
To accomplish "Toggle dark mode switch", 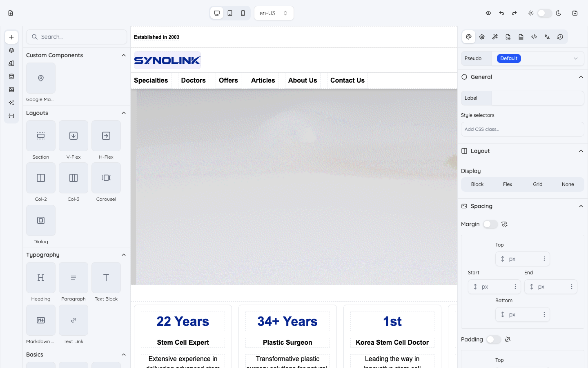I will 545,13.
